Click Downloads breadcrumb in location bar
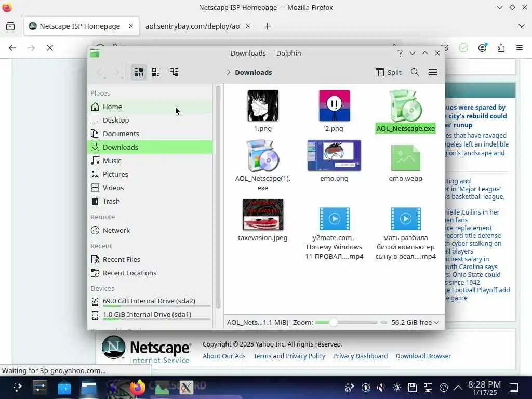The image size is (532, 399). pyautogui.click(x=254, y=72)
